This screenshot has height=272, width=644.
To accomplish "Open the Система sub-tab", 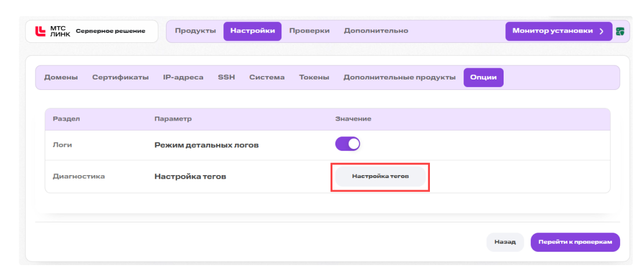I will point(267,78).
